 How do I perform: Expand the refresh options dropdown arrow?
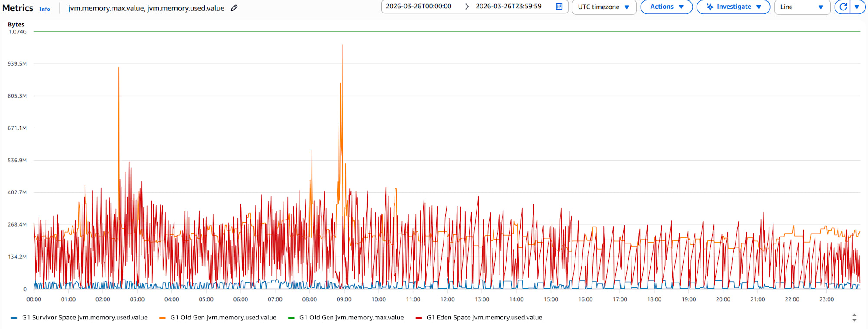point(858,7)
